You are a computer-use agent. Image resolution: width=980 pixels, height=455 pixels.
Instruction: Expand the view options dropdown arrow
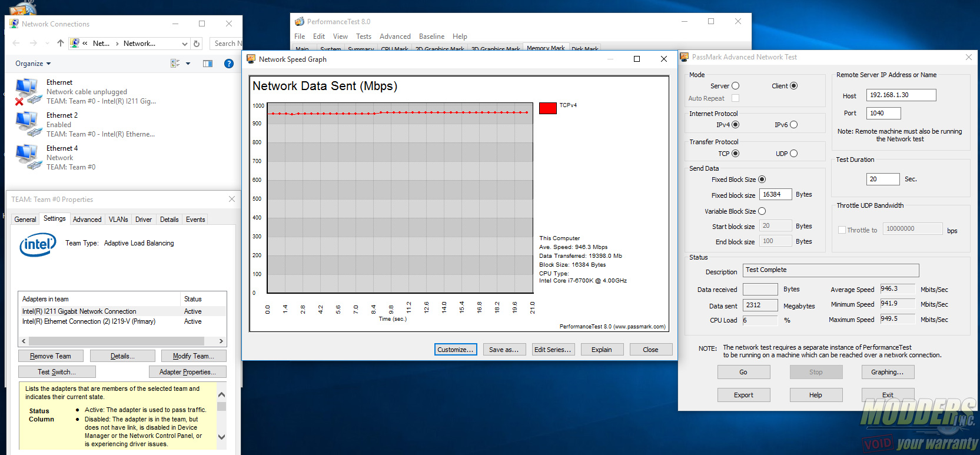coord(188,64)
